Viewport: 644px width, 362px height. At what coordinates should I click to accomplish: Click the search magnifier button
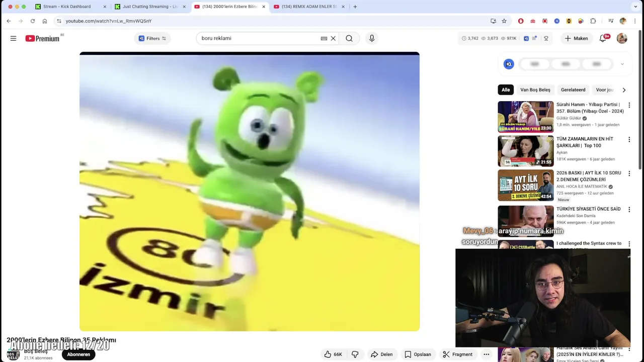tap(349, 38)
